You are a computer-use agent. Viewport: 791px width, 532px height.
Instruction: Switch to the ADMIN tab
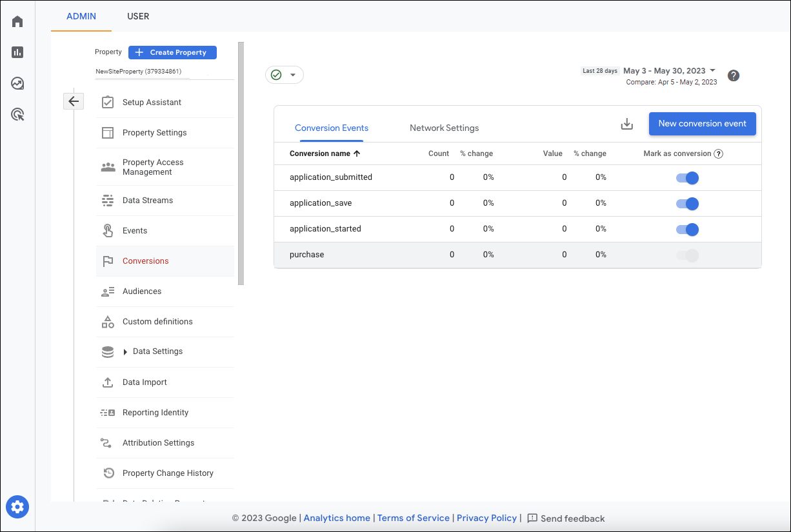[81, 16]
